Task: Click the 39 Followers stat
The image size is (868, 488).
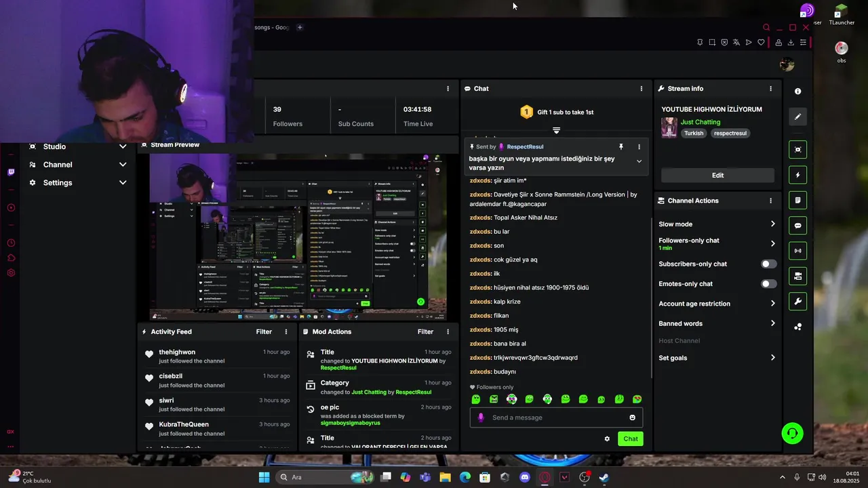Action: click(288, 116)
